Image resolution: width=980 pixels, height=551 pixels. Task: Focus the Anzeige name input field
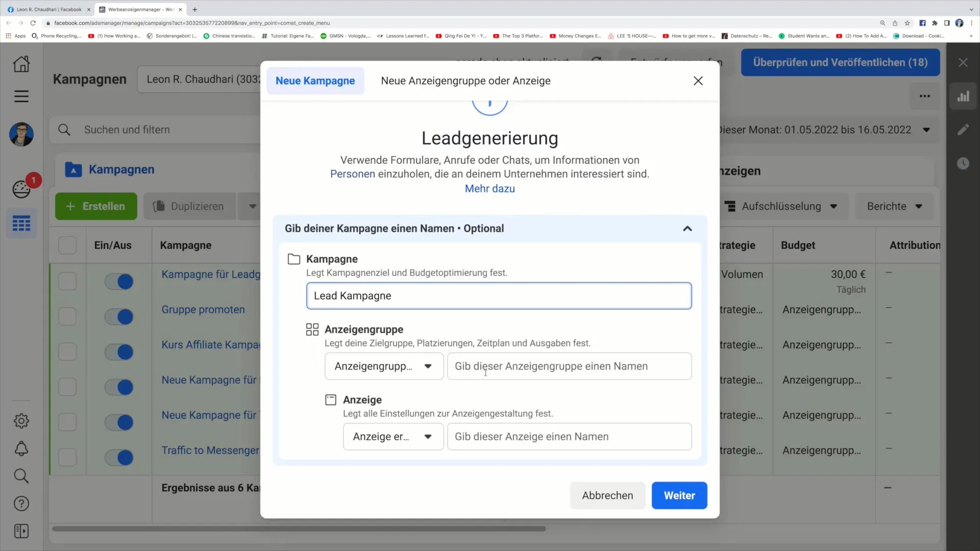point(570,437)
